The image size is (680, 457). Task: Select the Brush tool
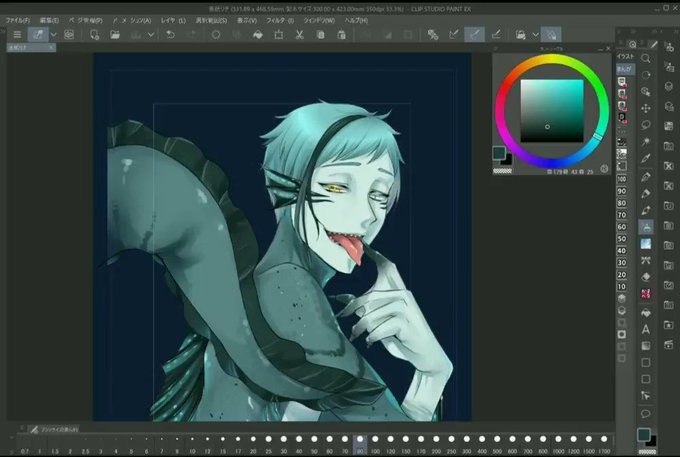point(645,210)
